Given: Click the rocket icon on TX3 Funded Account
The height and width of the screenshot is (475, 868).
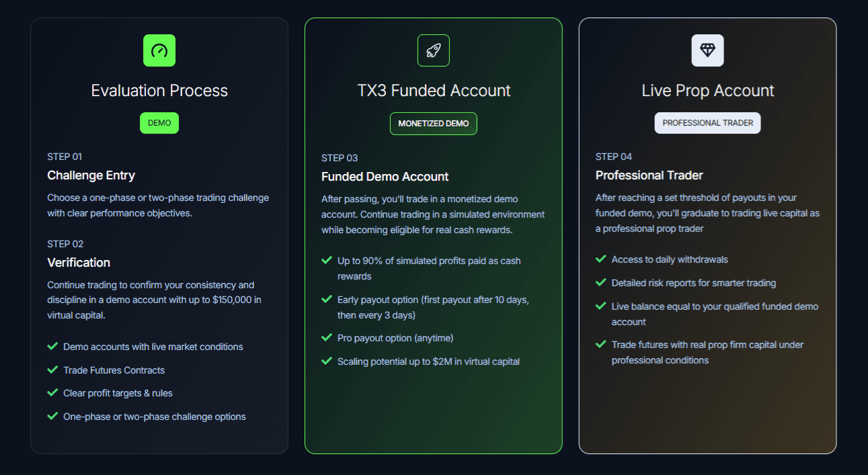Looking at the screenshot, I should [x=433, y=50].
